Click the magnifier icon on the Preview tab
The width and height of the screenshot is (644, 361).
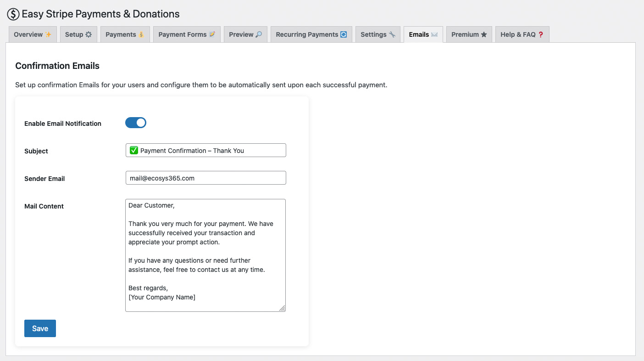tap(258, 34)
